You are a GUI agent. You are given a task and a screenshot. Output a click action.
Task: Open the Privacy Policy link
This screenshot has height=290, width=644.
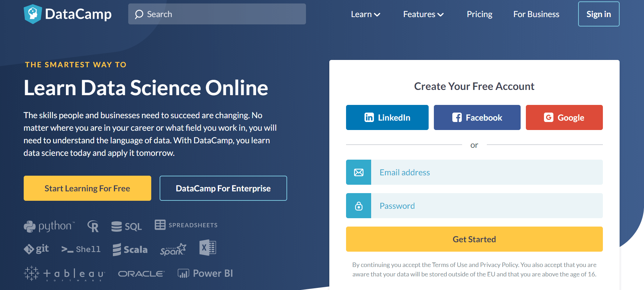499,265
